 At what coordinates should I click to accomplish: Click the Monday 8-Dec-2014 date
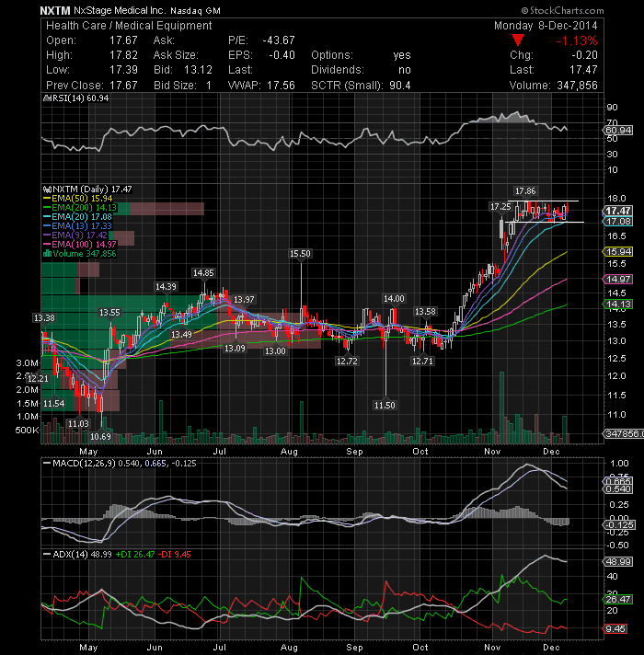coord(546,26)
